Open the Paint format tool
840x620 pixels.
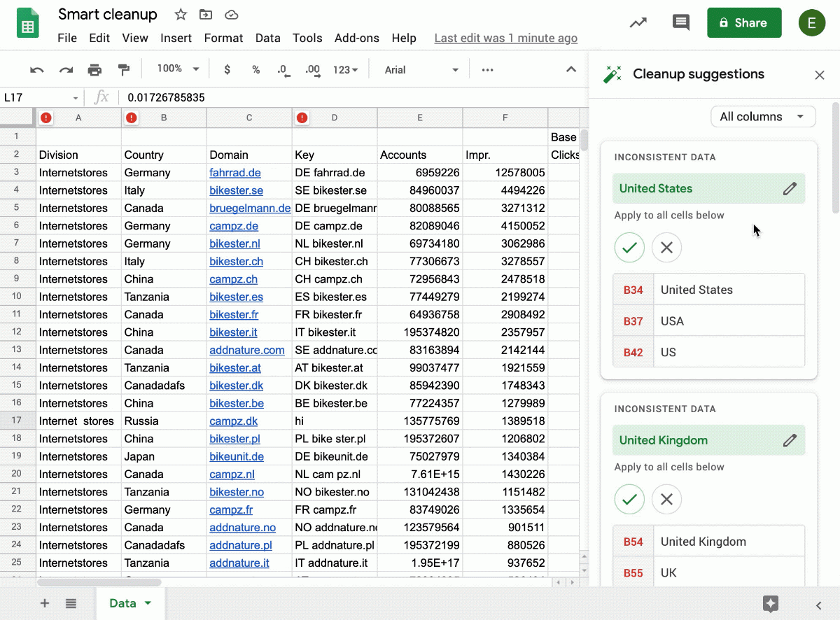tap(123, 69)
